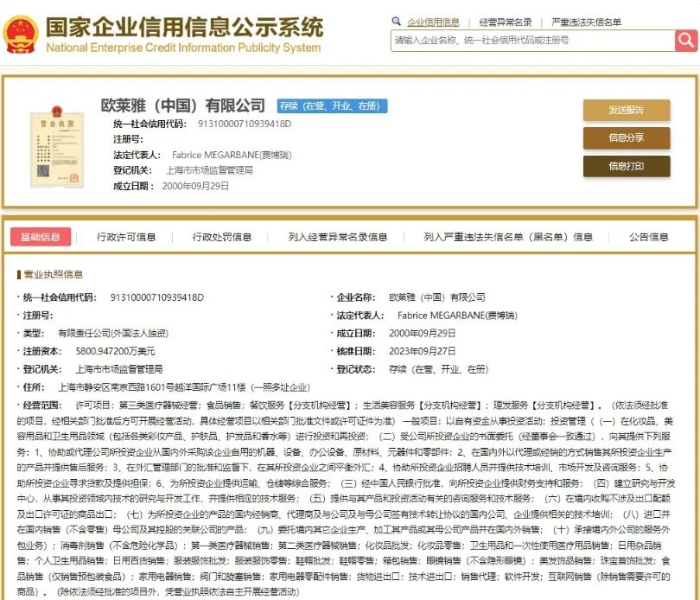Viewport: 700px width, 600px height.
Task: Click the 营业执照信息 section heading
Action: point(53,274)
